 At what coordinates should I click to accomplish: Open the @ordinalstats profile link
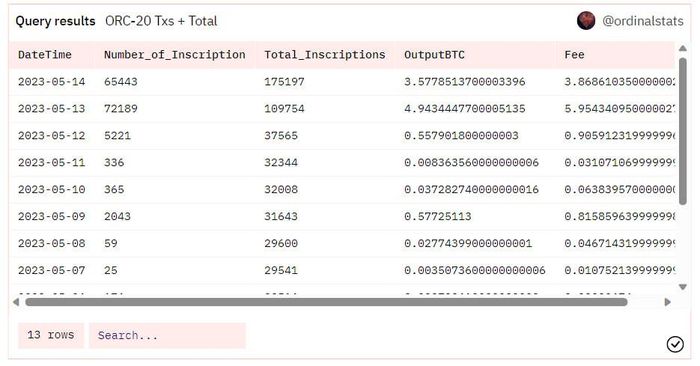pos(643,21)
